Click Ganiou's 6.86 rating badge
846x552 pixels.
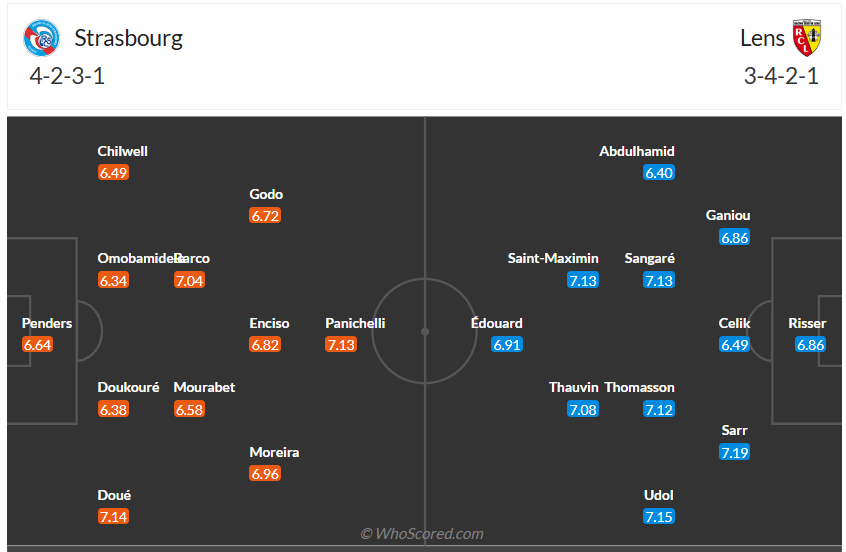[x=735, y=238]
